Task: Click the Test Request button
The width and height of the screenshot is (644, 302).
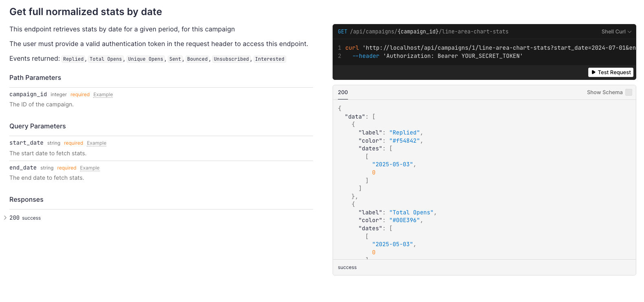Action: 611,72
